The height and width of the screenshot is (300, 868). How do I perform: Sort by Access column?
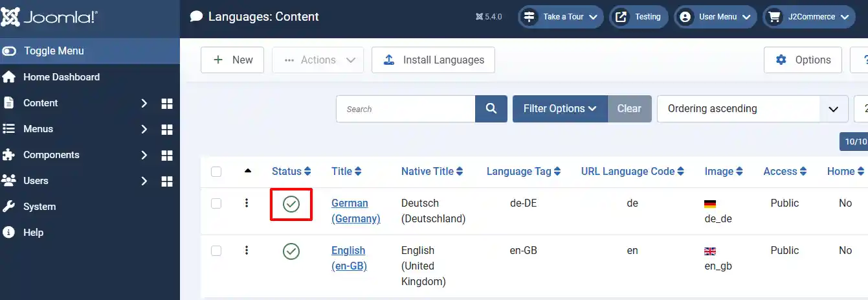pyautogui.click(x=785, y=172)
